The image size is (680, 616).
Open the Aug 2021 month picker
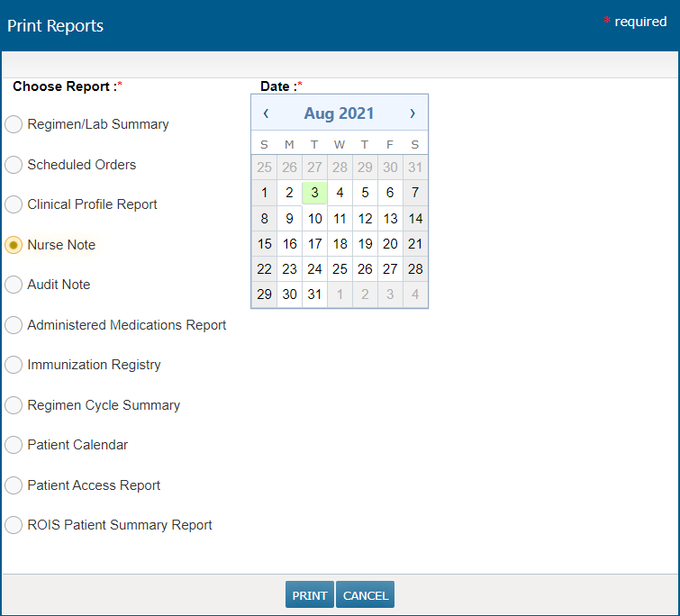pyautogui.click(x=339, y=113)
